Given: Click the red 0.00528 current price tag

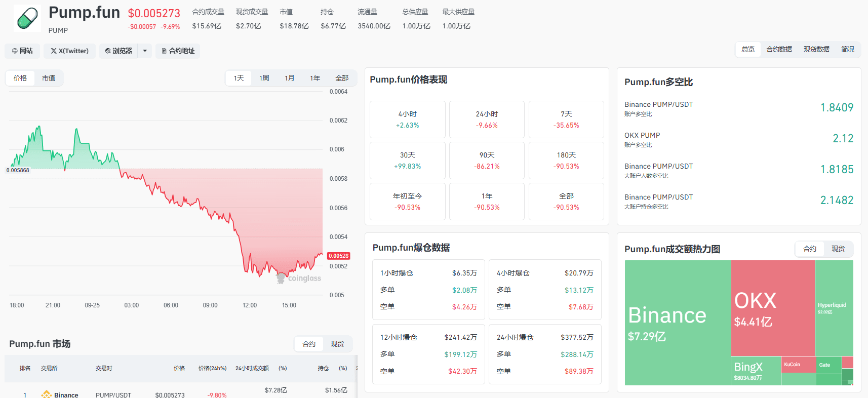Looking at the screenshot, I should click(338, 256).
